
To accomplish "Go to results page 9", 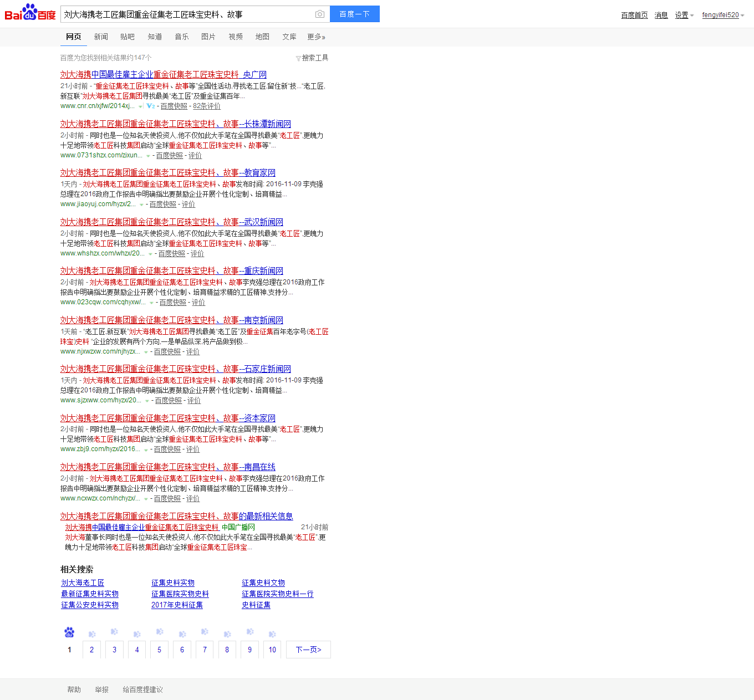I will tap(249, 650).
